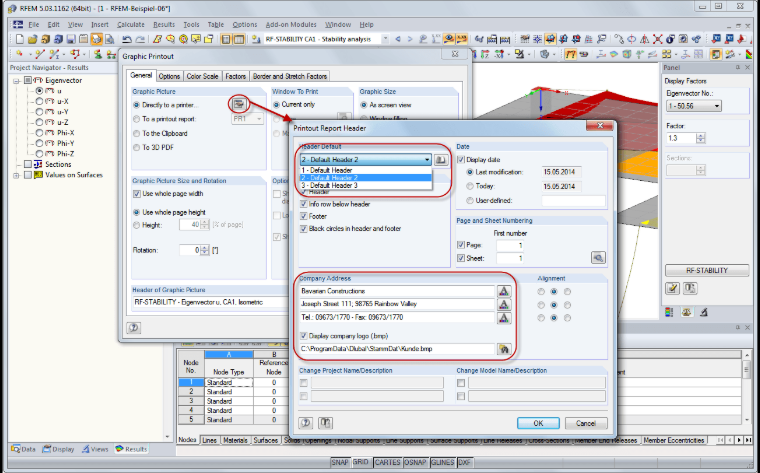Open Eigenvector No. dropdown in Panel
This screenshot has width=760, height=473.
(717, 106)
